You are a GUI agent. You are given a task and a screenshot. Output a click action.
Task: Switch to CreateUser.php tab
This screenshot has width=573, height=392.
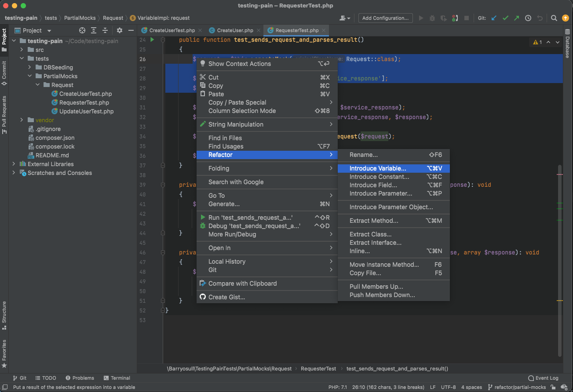point(235,30)
